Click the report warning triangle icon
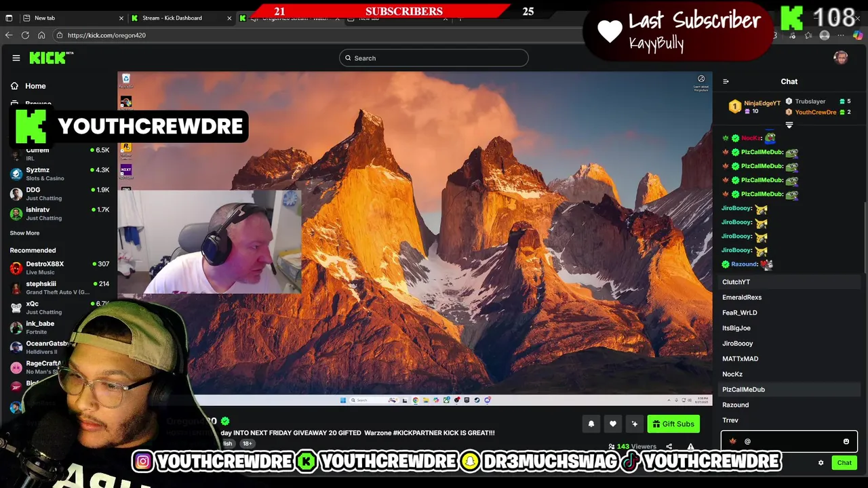This screenshot has height=488, width=868. point(690,447)
